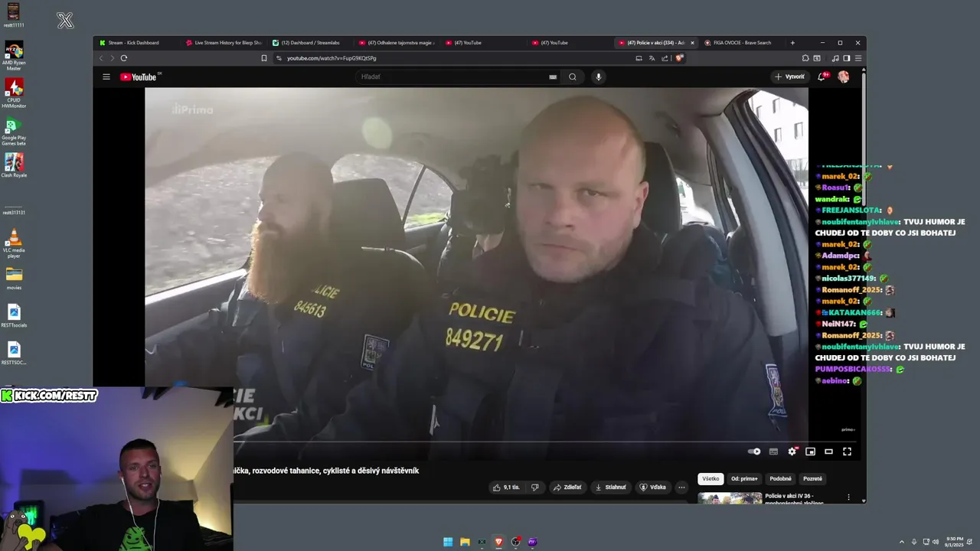Select the Od: prima+ filter chip

tap(744, 479)
